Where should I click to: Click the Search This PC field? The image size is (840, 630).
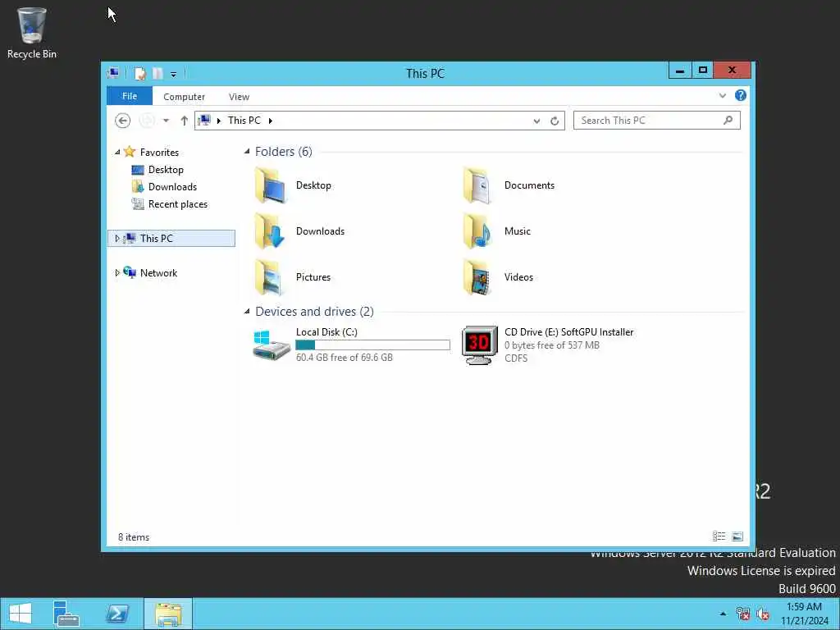(657, 121)
